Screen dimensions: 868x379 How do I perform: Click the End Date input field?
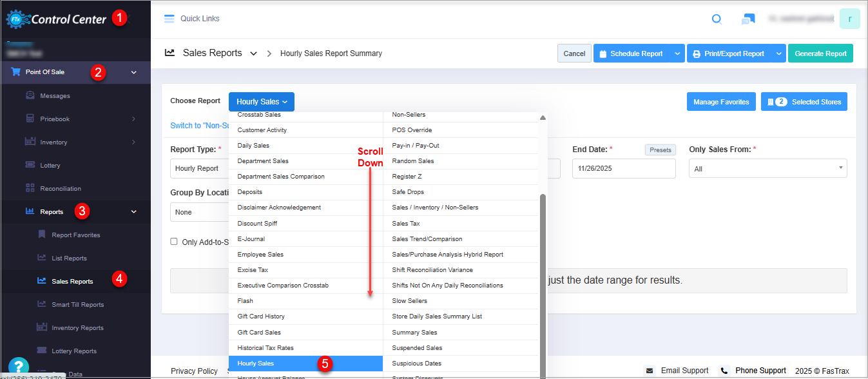pyautogui.click(x=623, y=169)
